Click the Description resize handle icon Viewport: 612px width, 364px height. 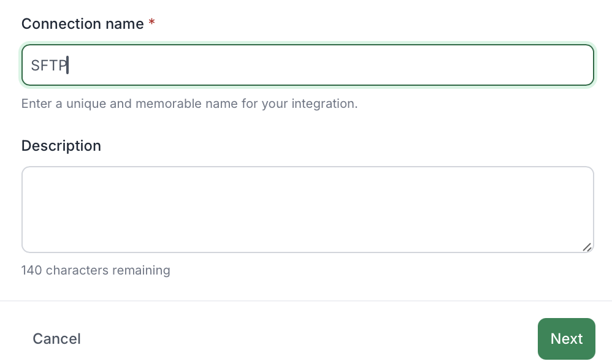click(x=587, y=247)
